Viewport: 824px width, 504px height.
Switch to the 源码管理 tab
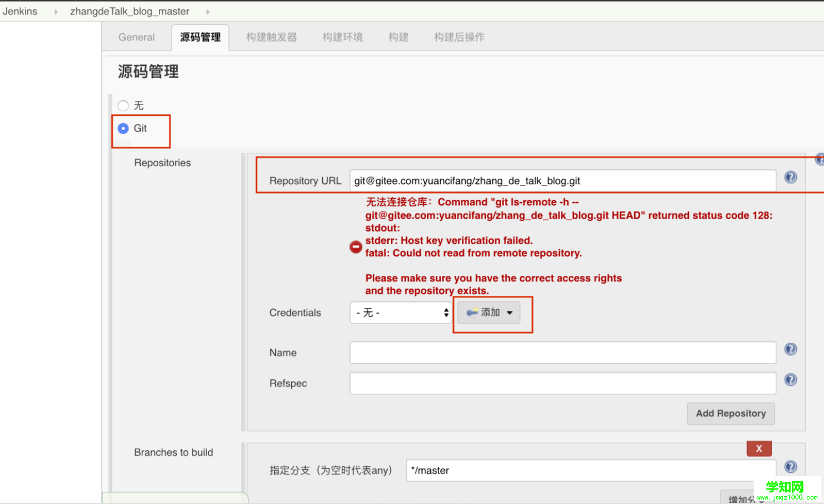pos(200,37)
